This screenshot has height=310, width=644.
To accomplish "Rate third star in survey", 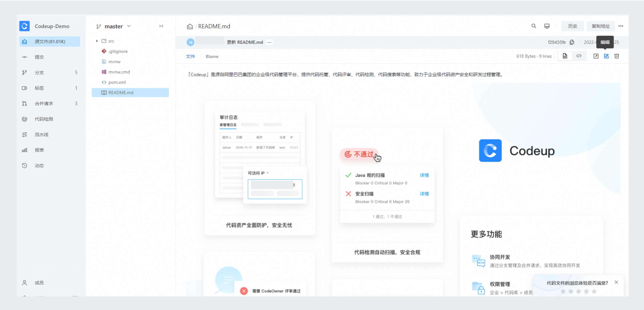I will click(x=579, y=291).
